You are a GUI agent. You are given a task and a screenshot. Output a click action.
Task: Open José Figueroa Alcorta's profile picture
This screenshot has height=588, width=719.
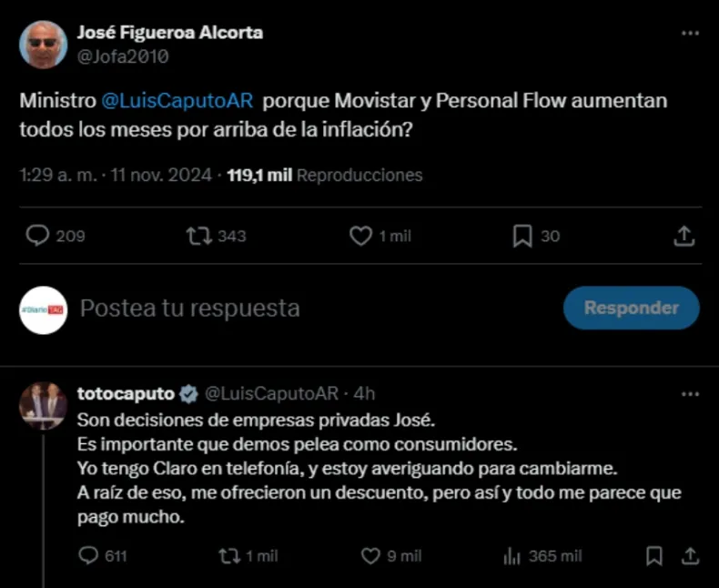tap(43, 44)
